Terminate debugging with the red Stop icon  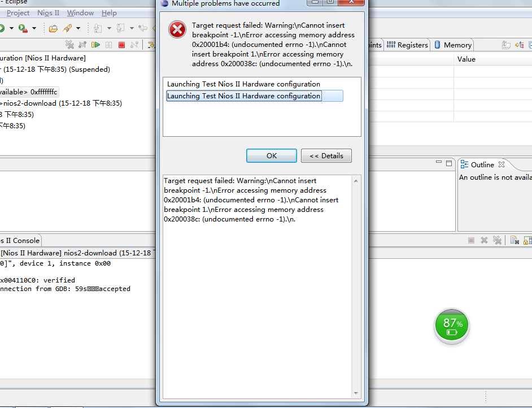click(x=121, y=45)
